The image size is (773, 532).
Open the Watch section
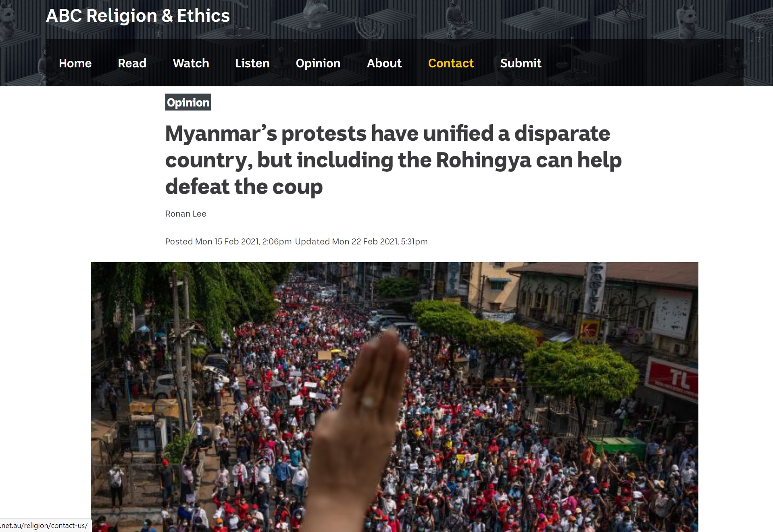tap(191, 63)
